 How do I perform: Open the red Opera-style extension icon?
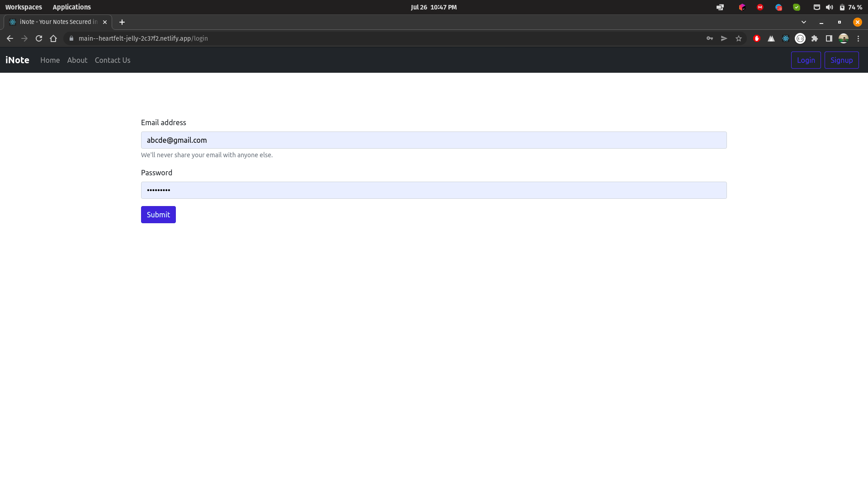pyautogui.click(x=757, y=38)
